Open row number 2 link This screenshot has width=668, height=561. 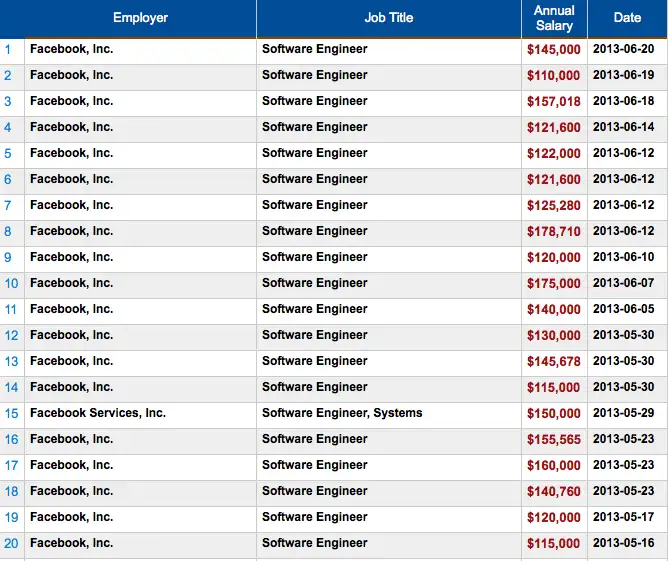tap(8, 75)
